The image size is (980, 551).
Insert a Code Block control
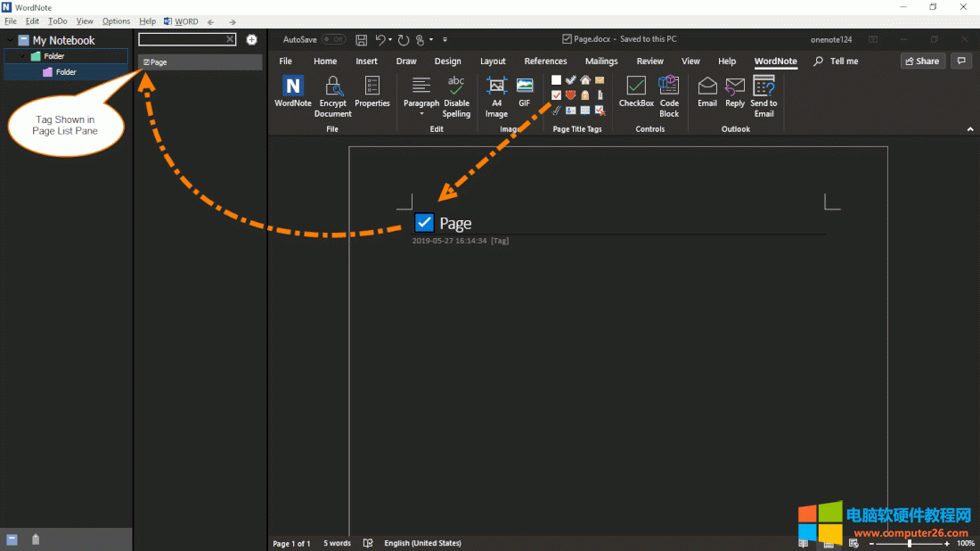[x=669, y=96]
